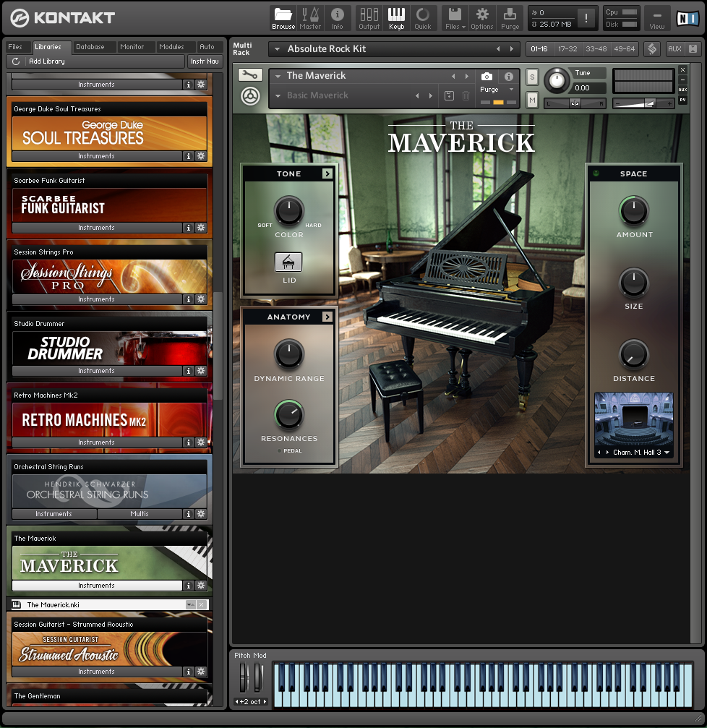Select the 33-48 rack page
The height and width of the screenshot is (728, 707).
(x=596, y=48)
